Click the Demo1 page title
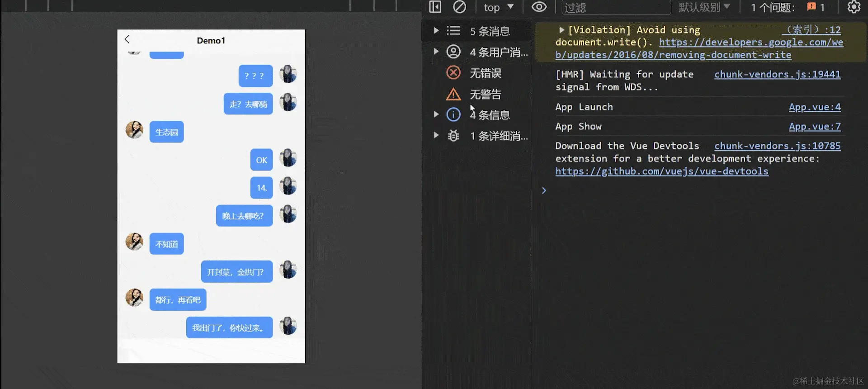 [x=211, y=41]
